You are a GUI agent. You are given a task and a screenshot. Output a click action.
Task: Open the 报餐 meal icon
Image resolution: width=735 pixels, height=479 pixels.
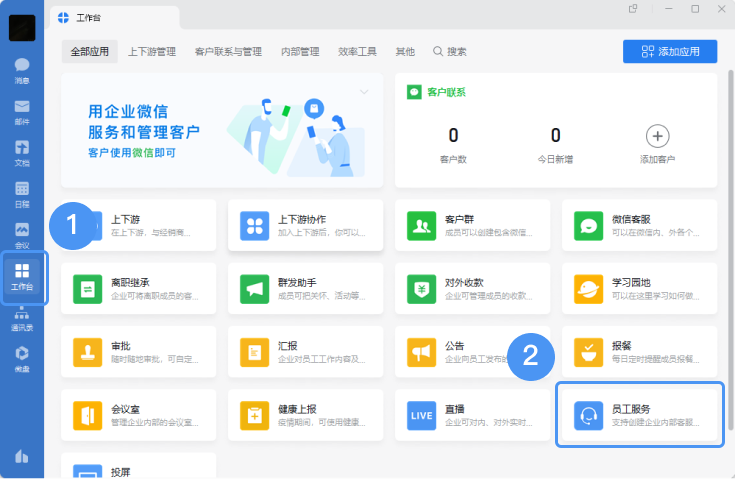coord(588,352)
